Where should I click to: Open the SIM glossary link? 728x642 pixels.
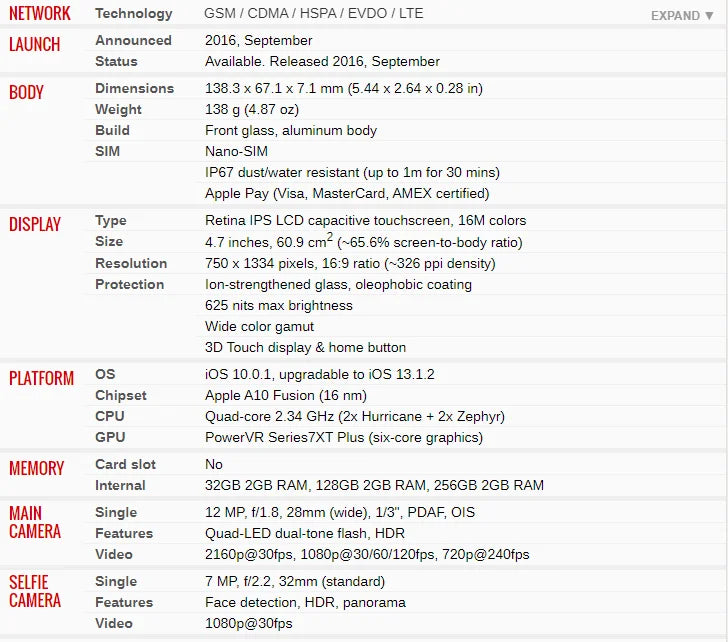108,152
